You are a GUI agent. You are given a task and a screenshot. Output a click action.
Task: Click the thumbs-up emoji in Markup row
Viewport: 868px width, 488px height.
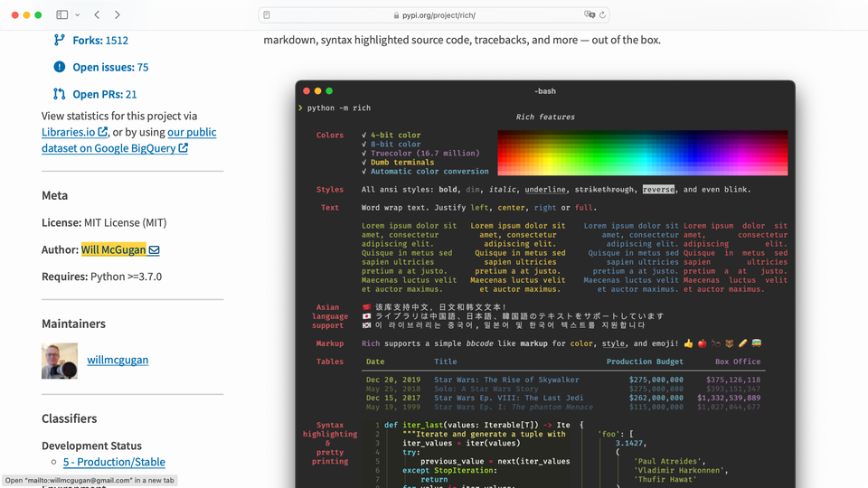[x=688, y=343]
